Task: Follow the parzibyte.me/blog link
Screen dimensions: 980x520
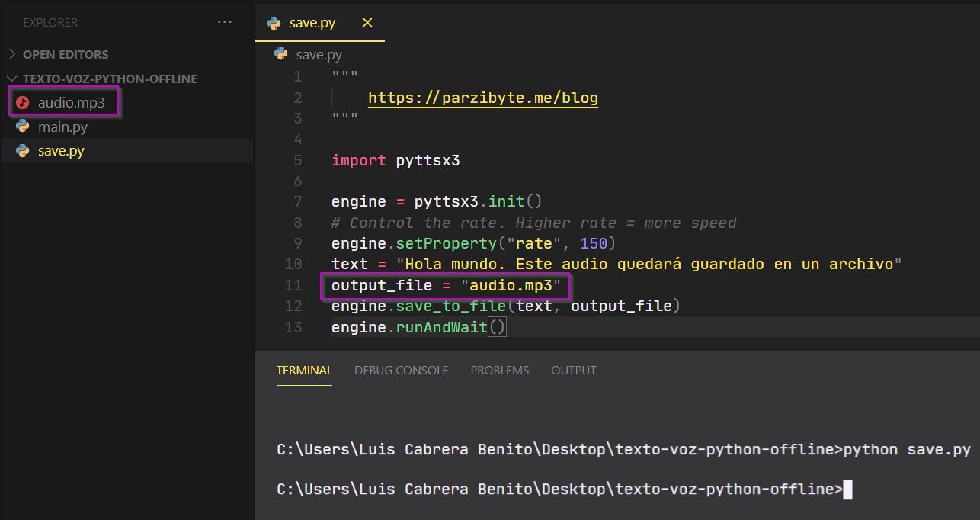Action: coord(483,98)
